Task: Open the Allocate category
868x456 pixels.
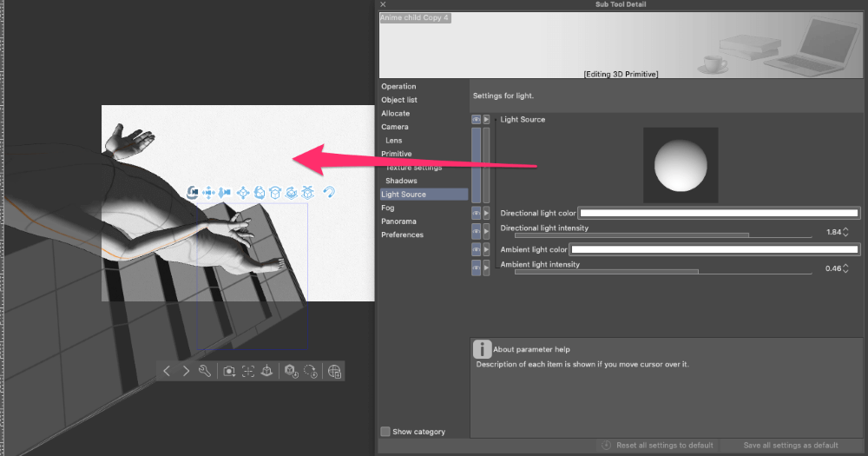Action: pos(395,113)
